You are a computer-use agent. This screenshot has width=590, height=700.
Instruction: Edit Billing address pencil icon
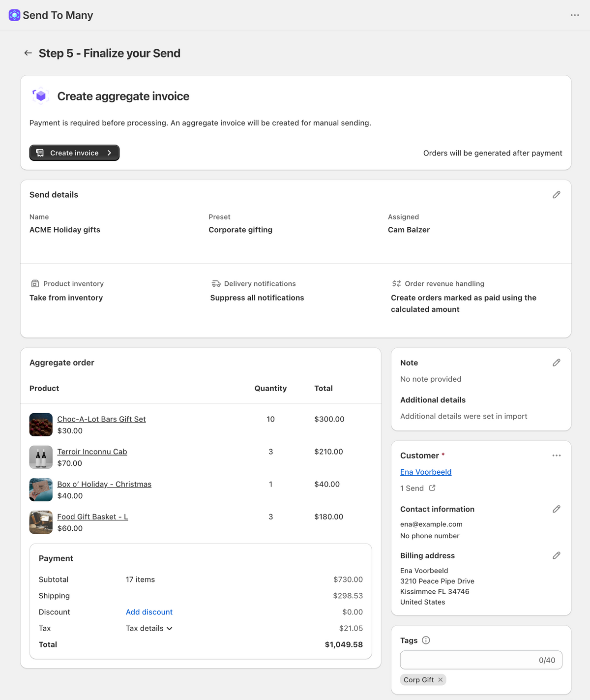coord(557,555)
